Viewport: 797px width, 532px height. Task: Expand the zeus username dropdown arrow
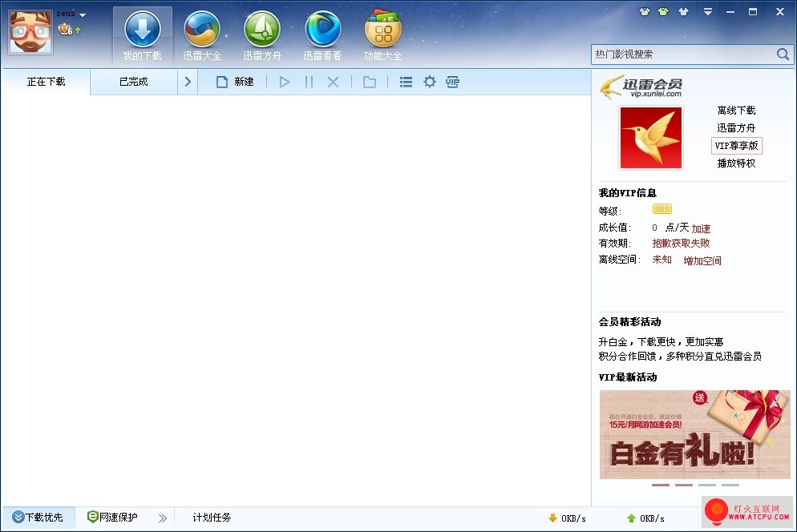83,14
